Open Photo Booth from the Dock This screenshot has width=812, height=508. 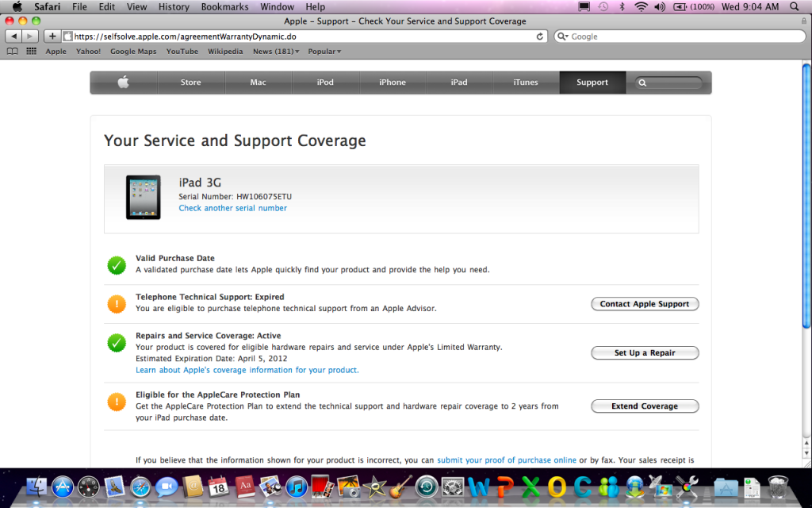(x=323, y=487)
